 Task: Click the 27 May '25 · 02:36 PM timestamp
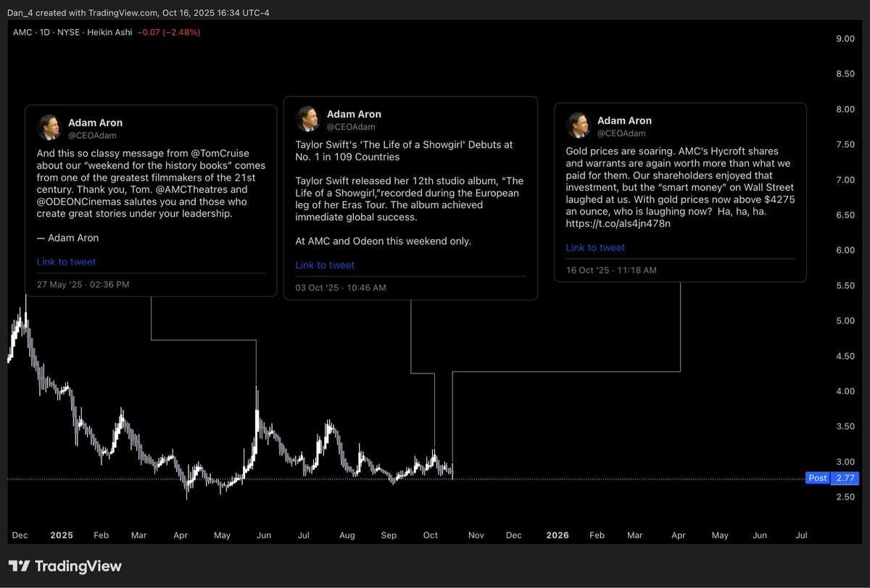pos(83,284)
